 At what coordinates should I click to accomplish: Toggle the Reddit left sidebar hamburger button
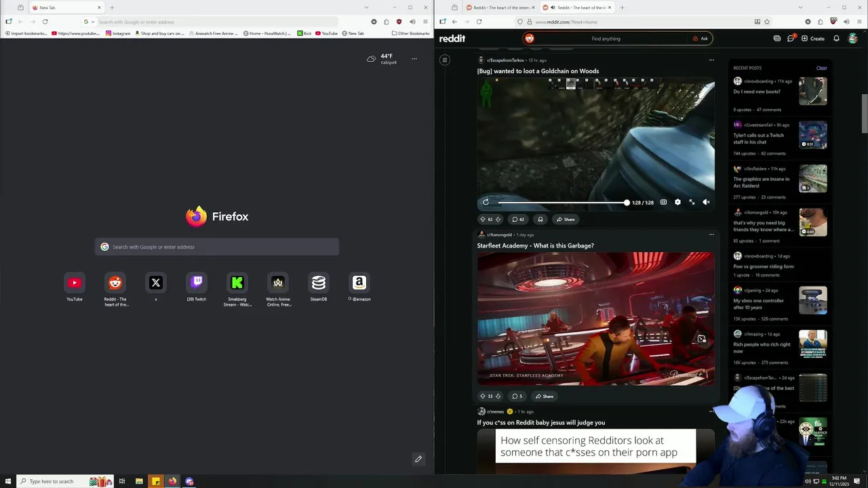click(445, 60)
